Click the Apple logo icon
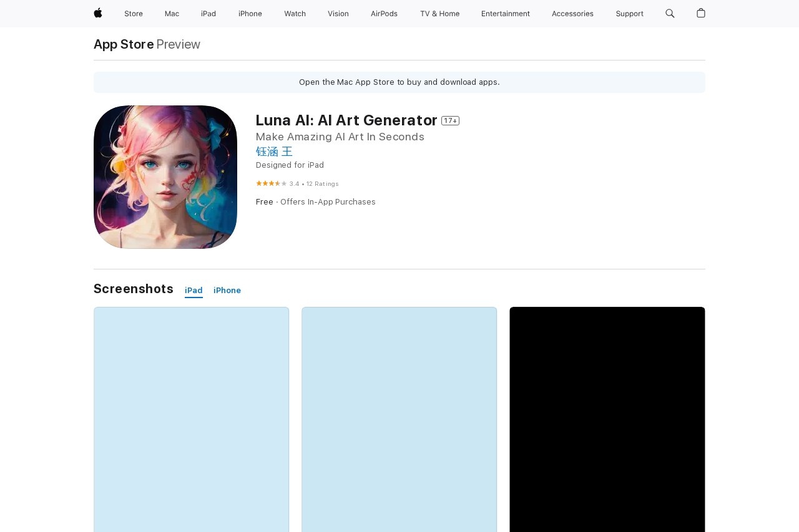Viewport: 799px width, 532px height. pos(98,13)
